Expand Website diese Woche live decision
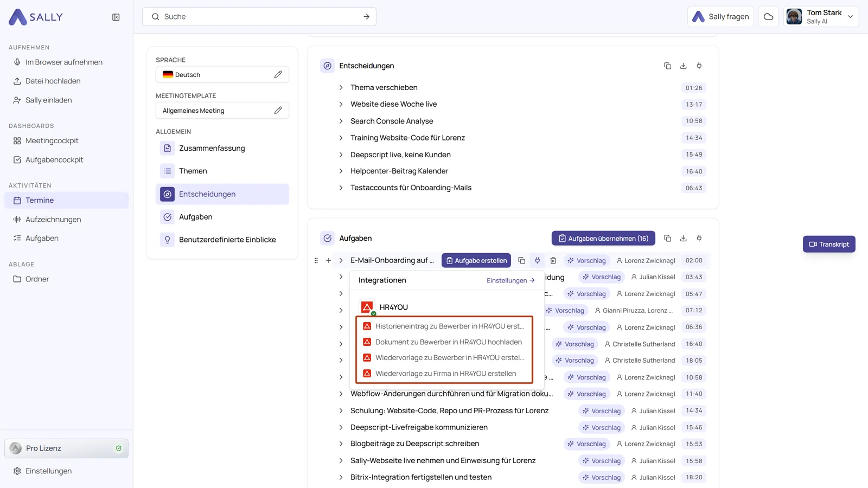 (x=341, y=105)
